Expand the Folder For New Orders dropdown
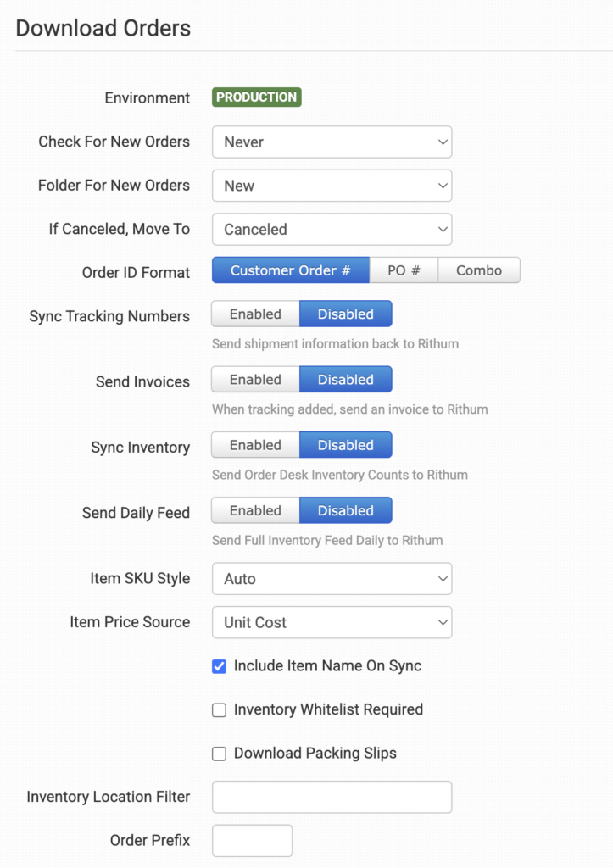 (x=332, y=186)
